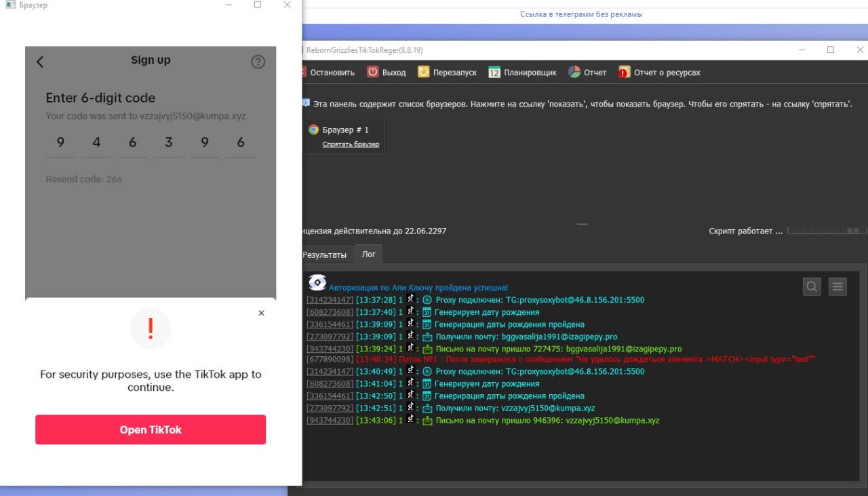Click the Перезапуск restart icon
Screen dimensions: 868x496
point(423,72)
